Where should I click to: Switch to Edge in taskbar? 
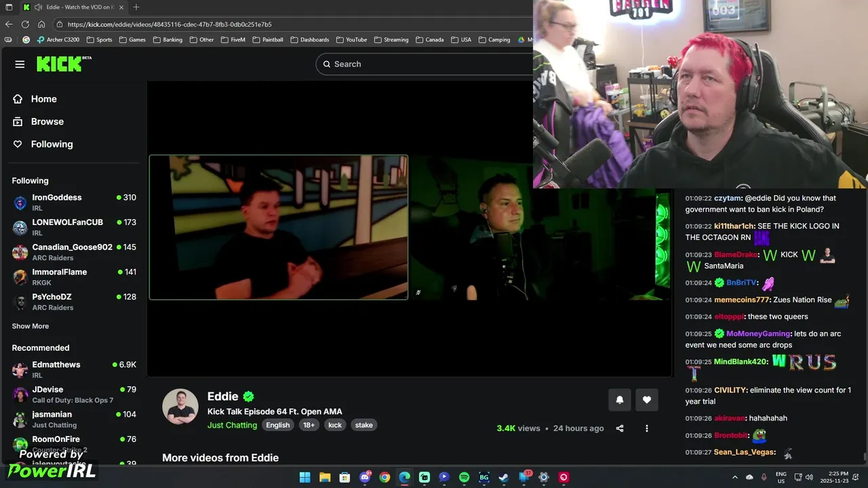coord(404,477)
